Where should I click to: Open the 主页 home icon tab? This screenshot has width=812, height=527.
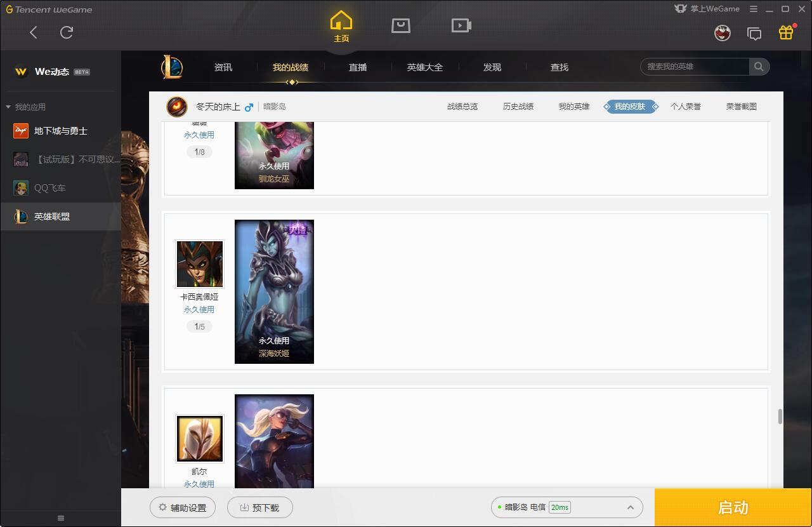(x=341, y=26)
